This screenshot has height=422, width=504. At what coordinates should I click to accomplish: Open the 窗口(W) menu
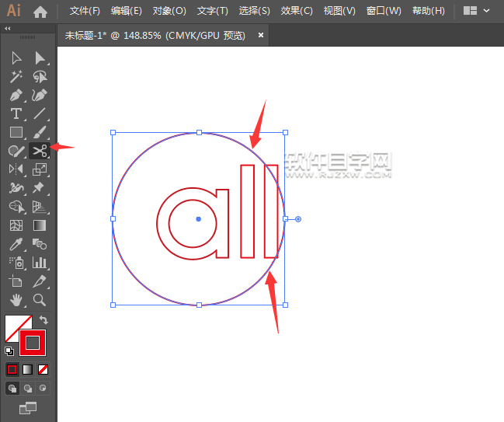384,11
